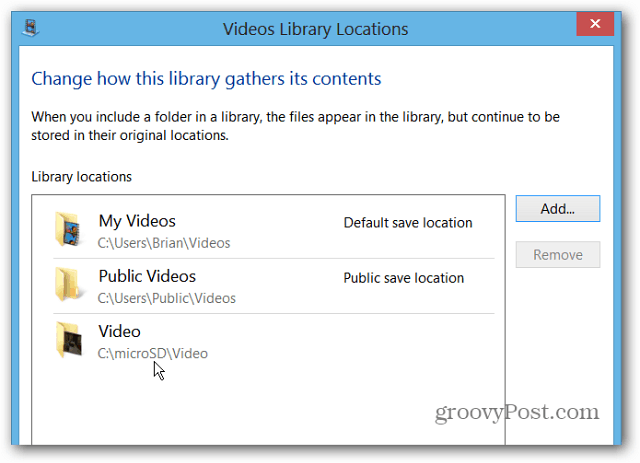Select the Video list entry name

(119, 332)
